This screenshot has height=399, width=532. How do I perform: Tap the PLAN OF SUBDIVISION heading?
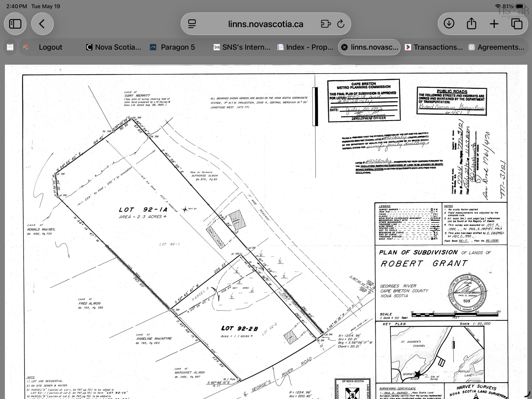[418, 252]
